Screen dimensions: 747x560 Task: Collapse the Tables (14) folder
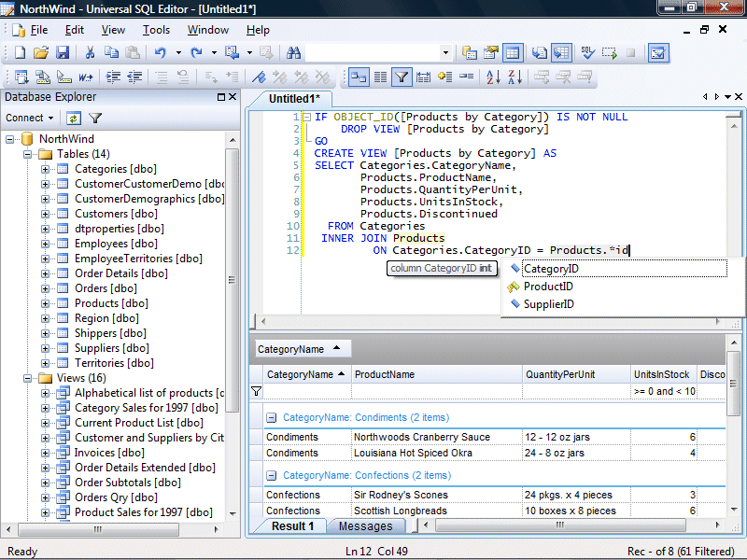point(28,154)
